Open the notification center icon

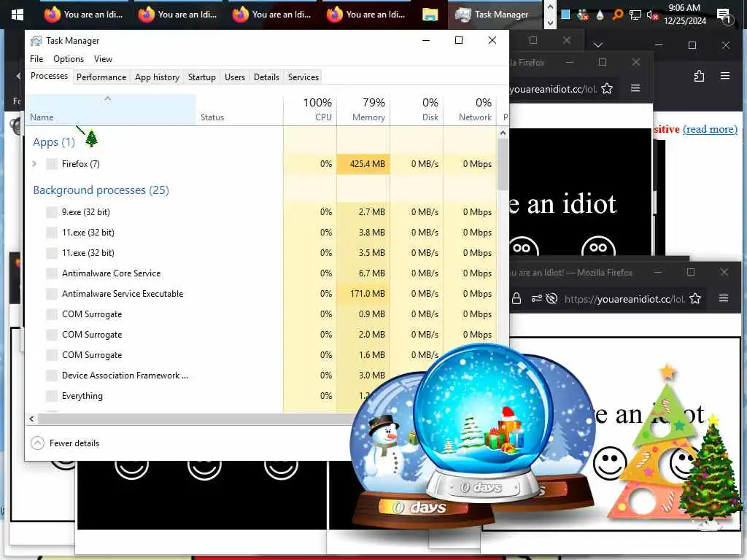pyautogui.click(x=724, y=16)
